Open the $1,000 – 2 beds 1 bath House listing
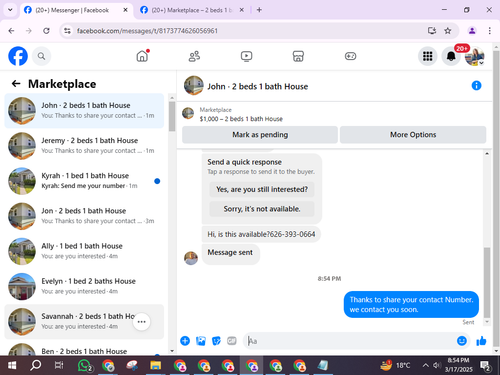The width and height of the screenshot is (500, 375). tap(241, 119)
